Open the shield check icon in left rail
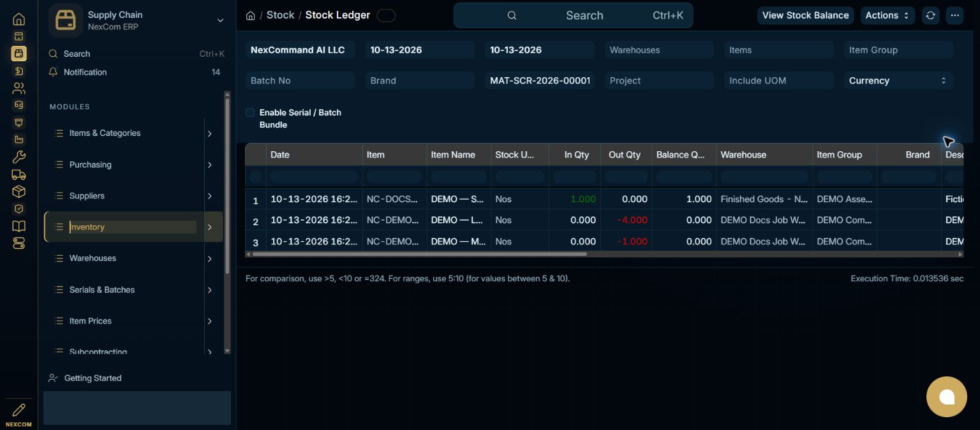Viewport: 980px width, 430px height. pyautogui.click(x=19, y=209)
